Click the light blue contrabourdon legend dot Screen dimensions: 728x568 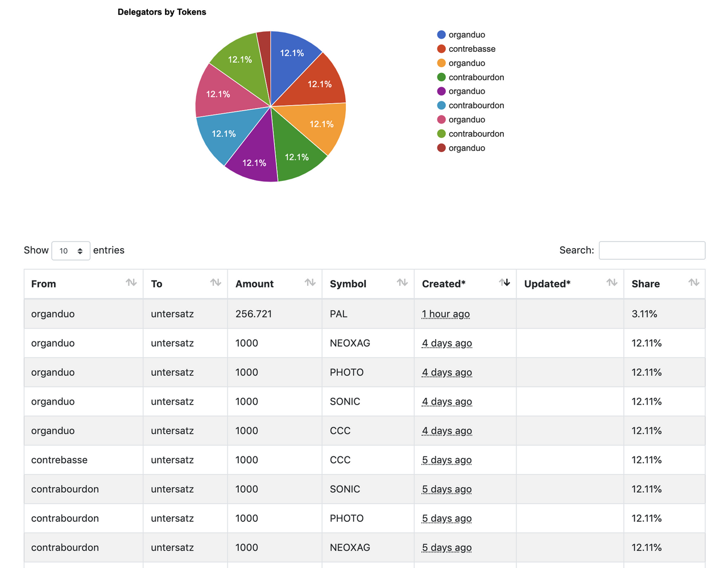441,105
